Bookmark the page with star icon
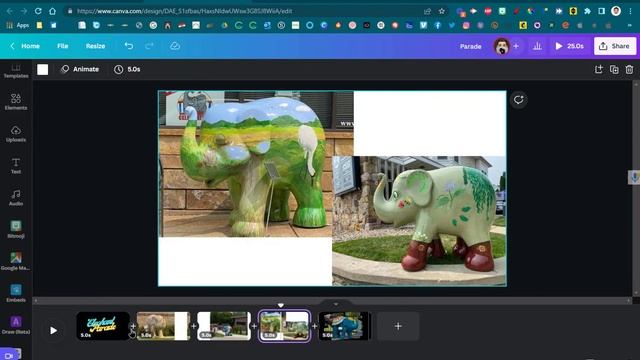Viewport: 640px width, 360px height. [442, 11]
